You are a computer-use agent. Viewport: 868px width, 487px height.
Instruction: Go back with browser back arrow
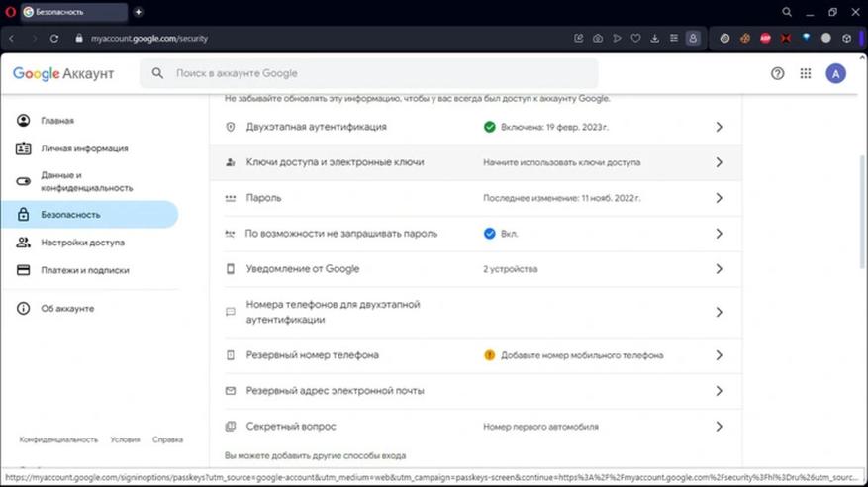point(12,39)
